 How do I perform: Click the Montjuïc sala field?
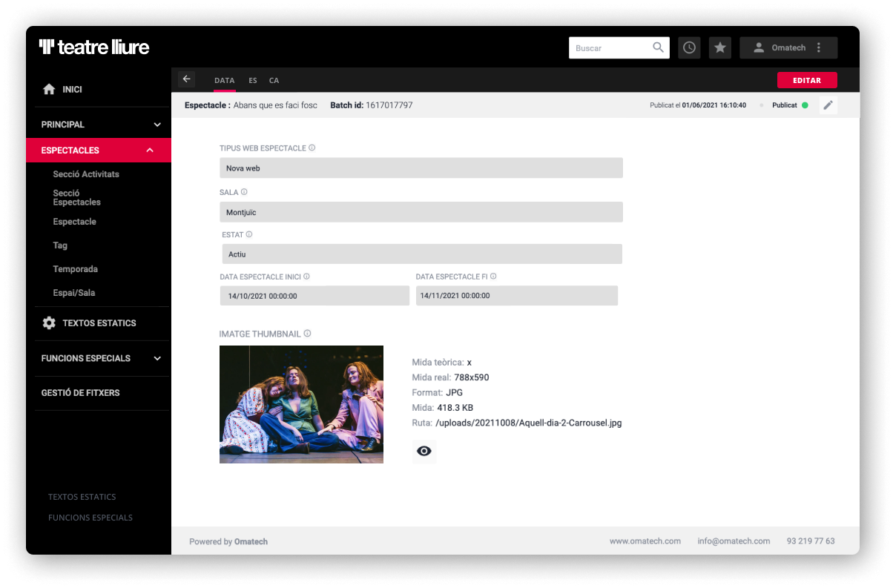pos(421,212)
